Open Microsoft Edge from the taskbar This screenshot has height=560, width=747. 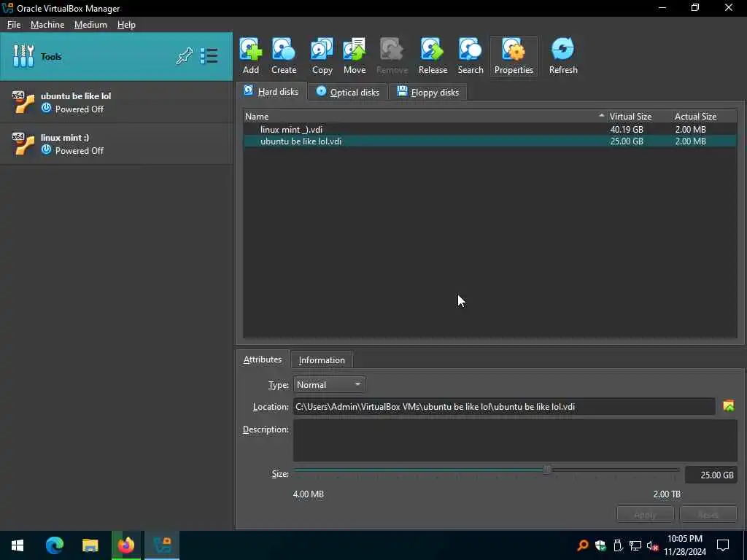[x=54, y=545]
